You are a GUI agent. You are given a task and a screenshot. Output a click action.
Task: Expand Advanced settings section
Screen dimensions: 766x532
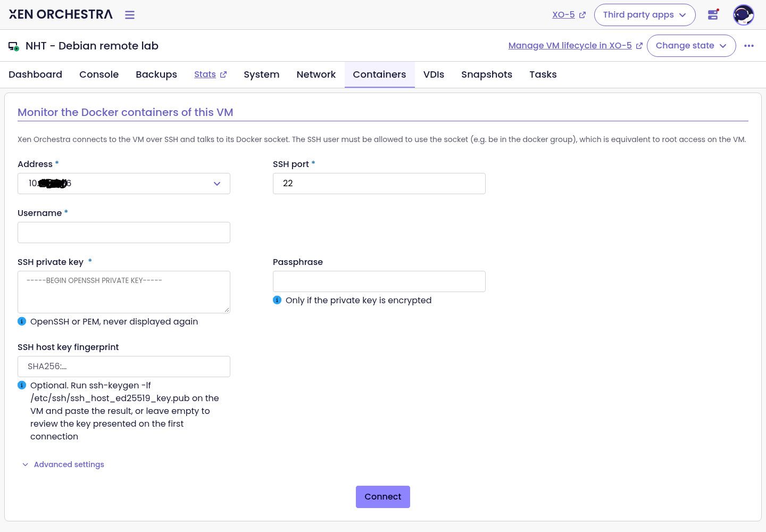63,464
